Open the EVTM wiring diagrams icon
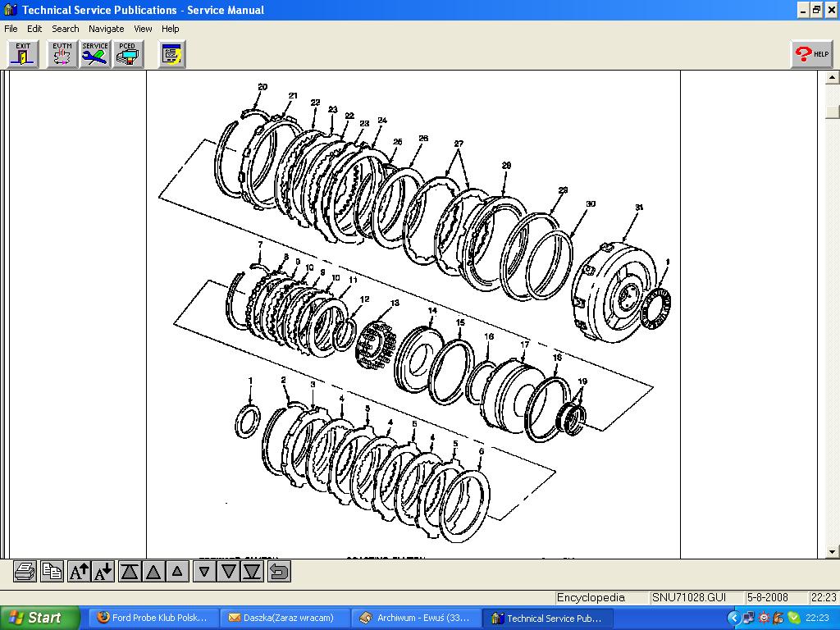840x630 pixels. (62, 54)
